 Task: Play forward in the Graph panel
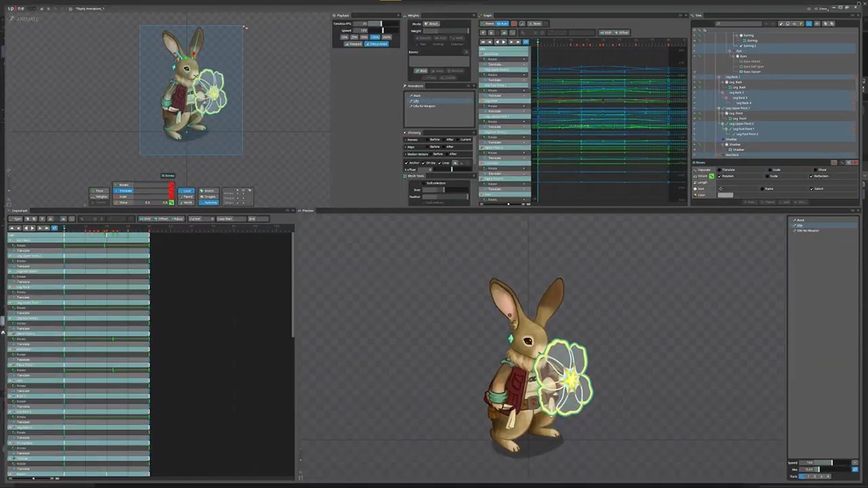click(x=504, y=42)
